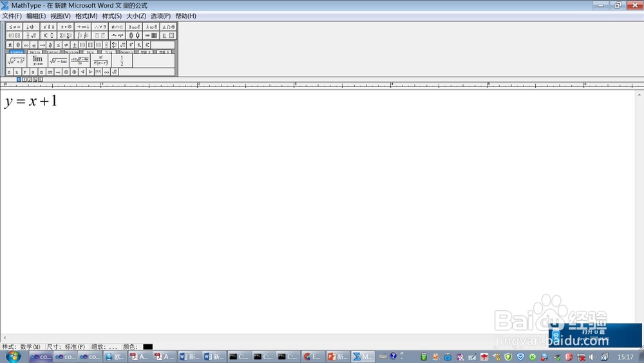Open the 选项(P) menu
This screenshot has height=363, width=644.
[160, 16]
